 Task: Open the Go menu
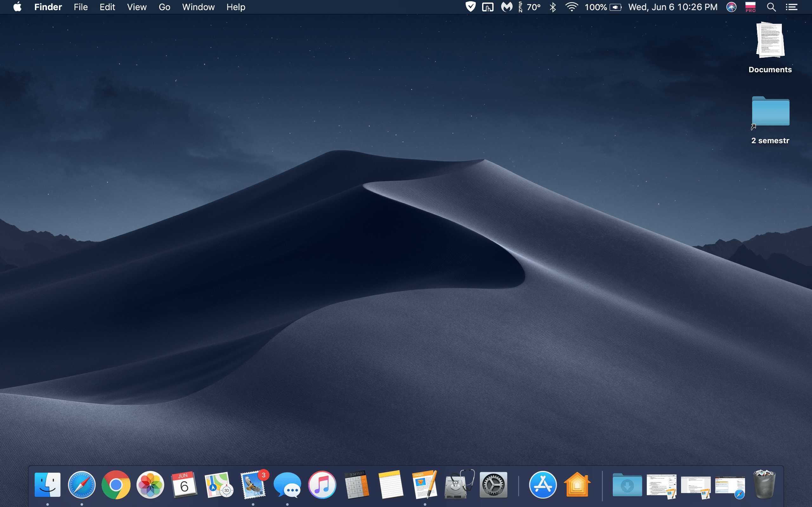click(164, 7)
